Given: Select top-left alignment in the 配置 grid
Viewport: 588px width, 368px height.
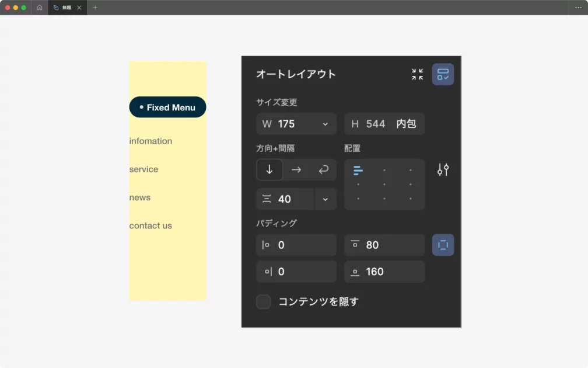Looking at the screenshot, I should click(358, 170).
